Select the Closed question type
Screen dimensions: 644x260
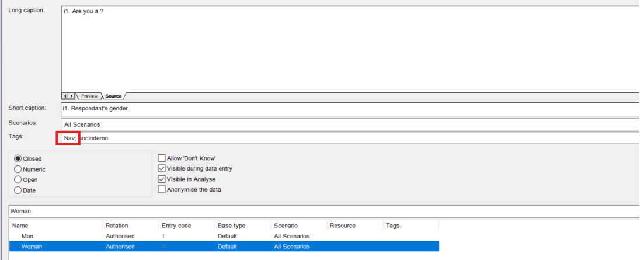18,158
